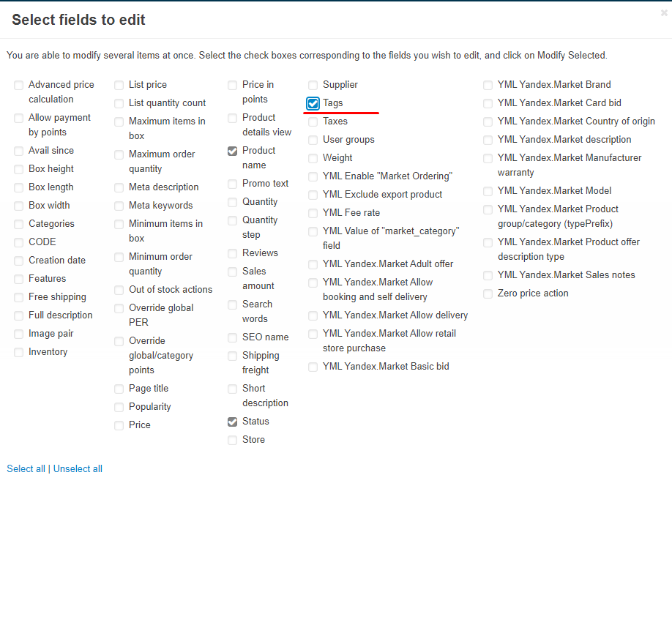Close the Select fields dialog

pos(664,13)
